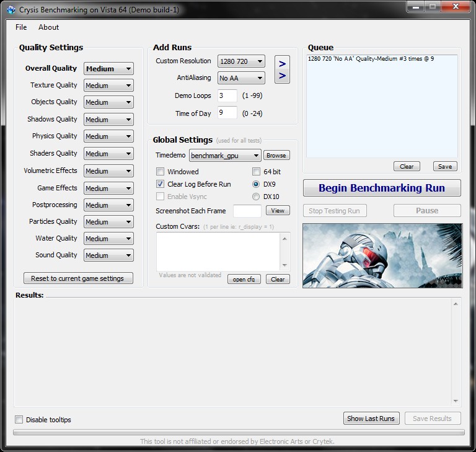Expand the Postprocessing dropdown
Image resolution: width=476 pixels, height=452 pixels.
point(108,205)
